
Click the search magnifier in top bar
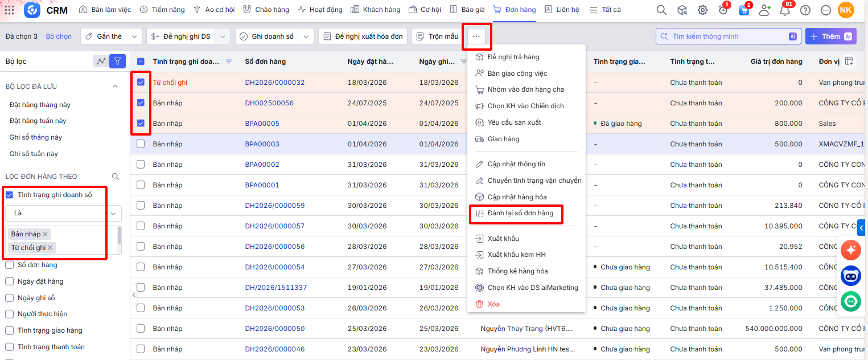[661, 10]
